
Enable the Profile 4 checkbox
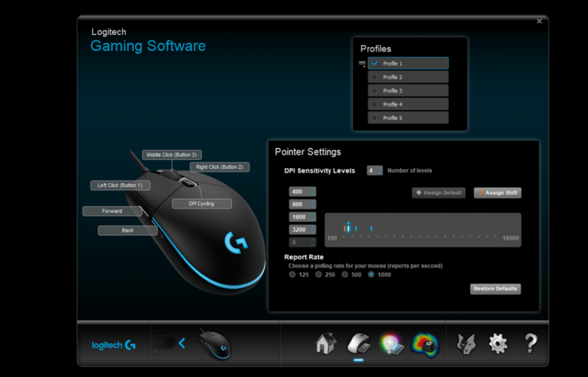pyautogui.click(x=375, y=104)
